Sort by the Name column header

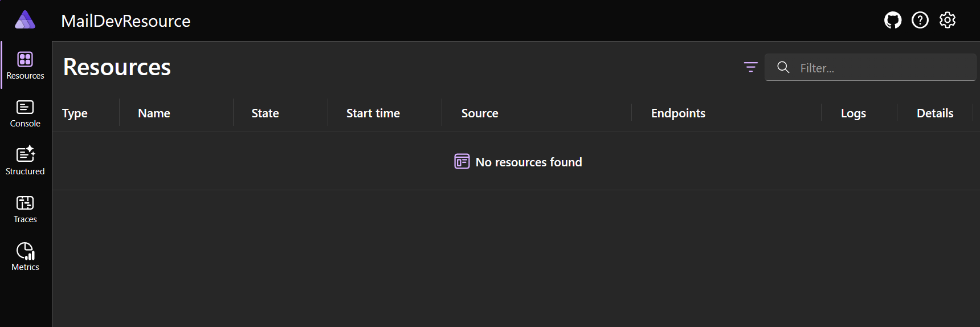[x=154, y=113]
